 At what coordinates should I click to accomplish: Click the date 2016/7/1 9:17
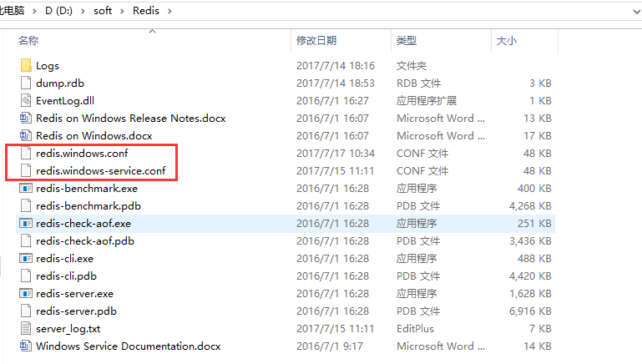click(330, 346)
